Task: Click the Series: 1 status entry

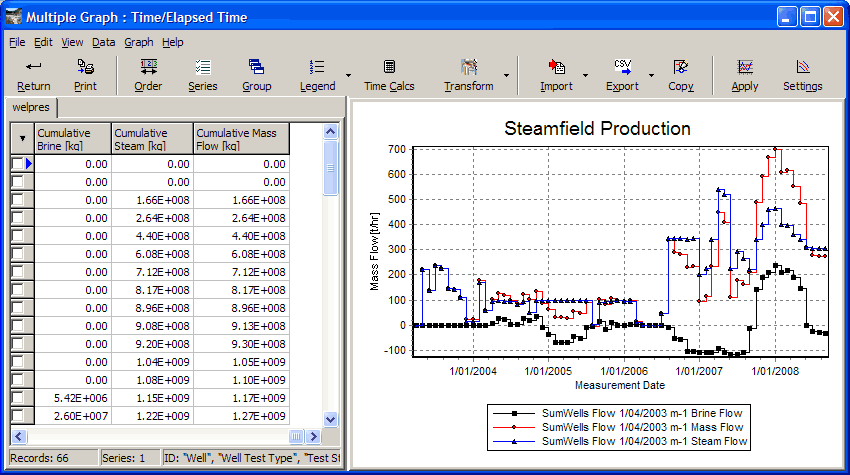Action: click(x=130, y=458)
